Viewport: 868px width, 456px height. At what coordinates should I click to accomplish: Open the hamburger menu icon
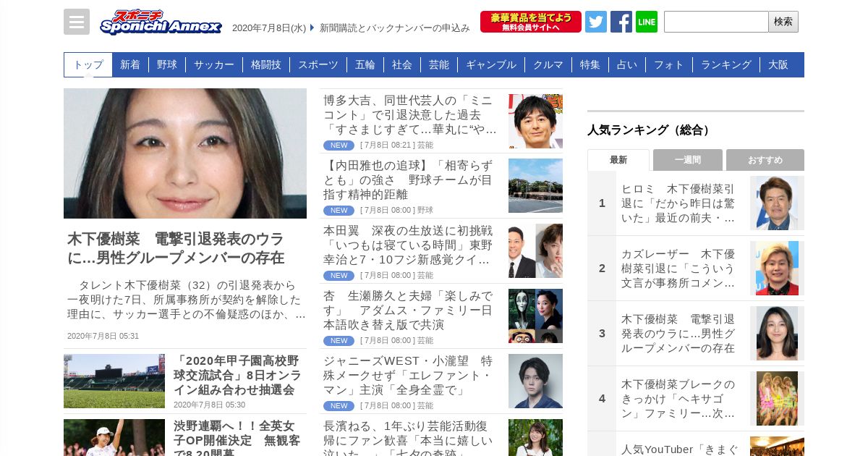[x=77, y=22]
